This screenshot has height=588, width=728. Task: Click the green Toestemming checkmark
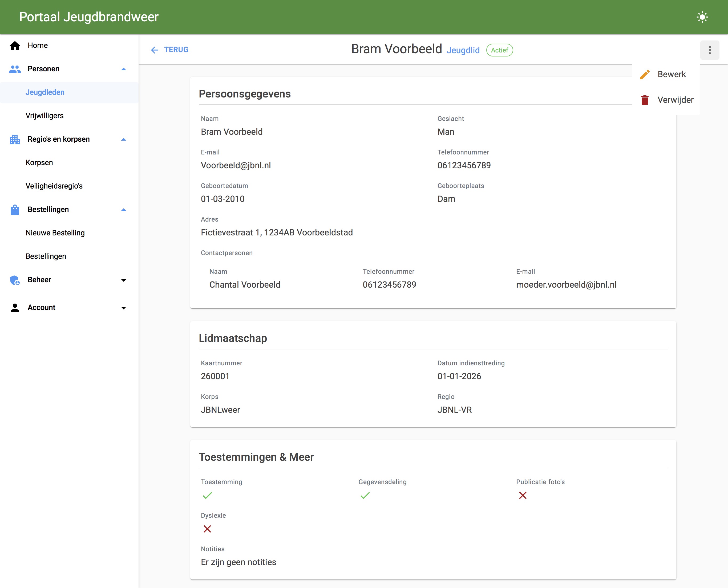click(207, 496)
